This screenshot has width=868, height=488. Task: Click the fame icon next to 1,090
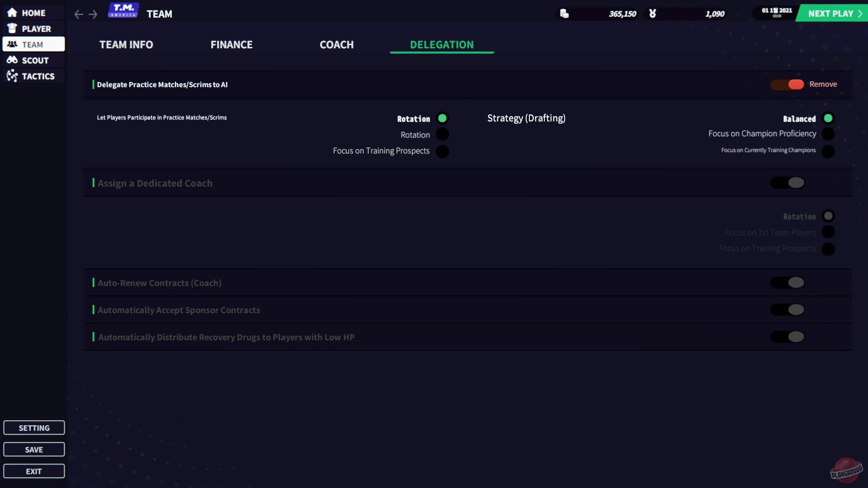click(653, 14)
